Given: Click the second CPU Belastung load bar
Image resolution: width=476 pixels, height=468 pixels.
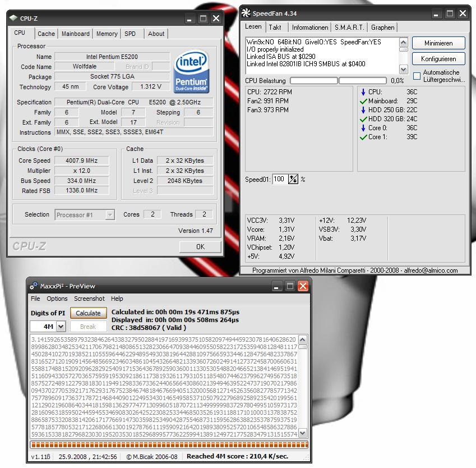Looking at the screenshot, I should coord(362,81).
